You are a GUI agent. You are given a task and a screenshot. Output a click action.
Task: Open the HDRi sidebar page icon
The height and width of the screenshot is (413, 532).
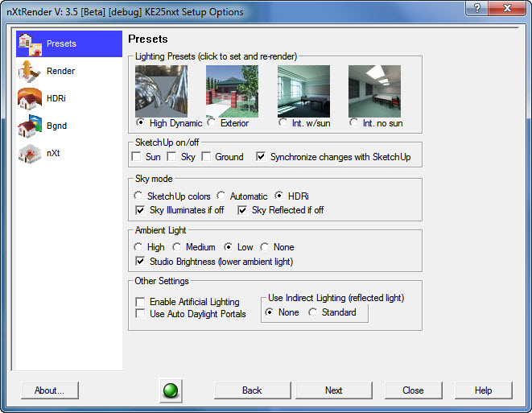pos(30,98)
